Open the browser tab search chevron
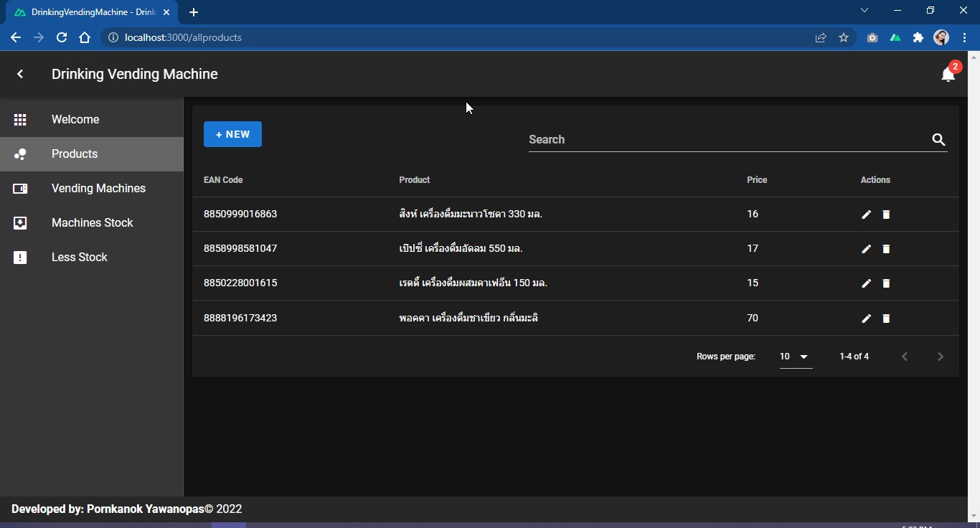The height and width of the screenshot is (528, 980). [x=864, y=11]
